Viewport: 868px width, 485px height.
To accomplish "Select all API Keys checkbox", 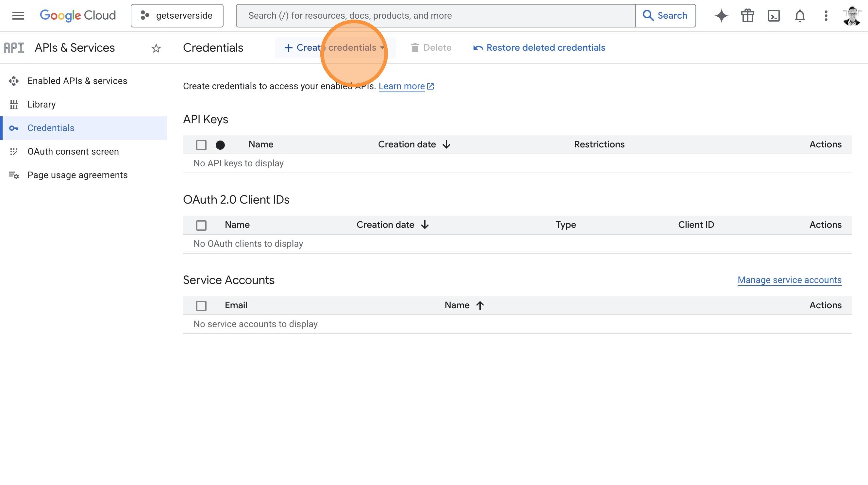I will (201, 145).
